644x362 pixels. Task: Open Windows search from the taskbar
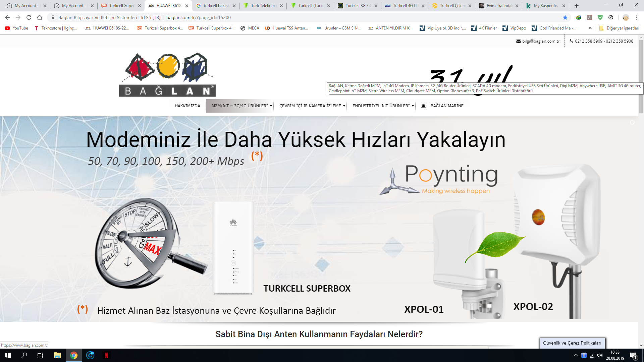point(24,355)
